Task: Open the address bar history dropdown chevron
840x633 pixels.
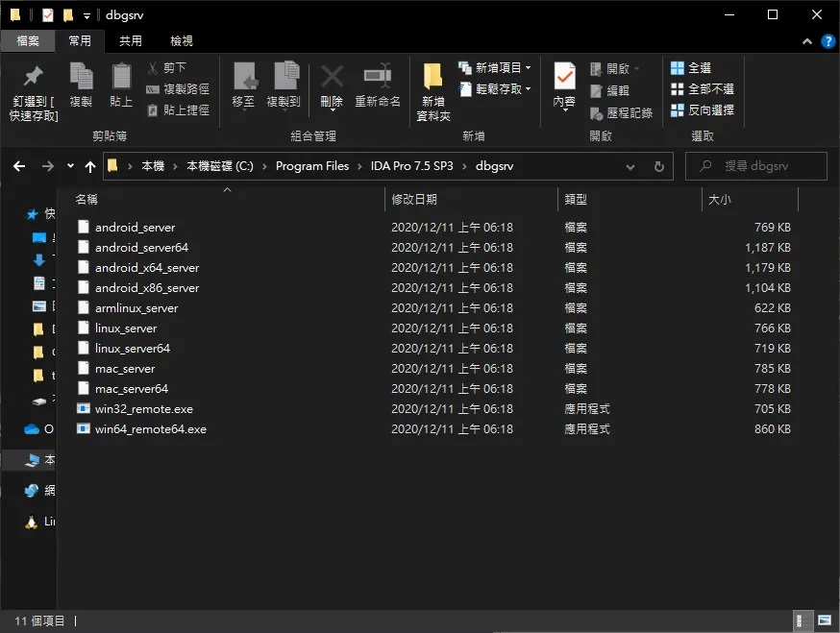Action: tap(630, 167)
